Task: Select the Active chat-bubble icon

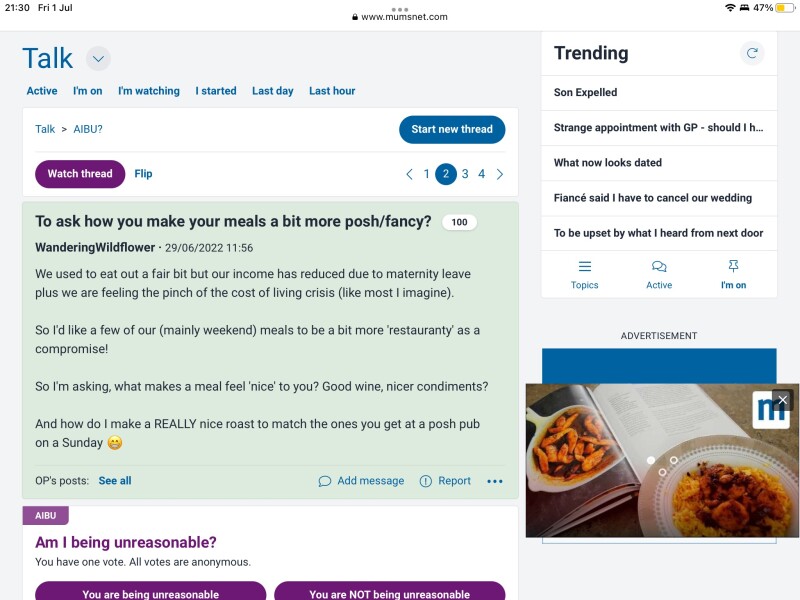Action: [659, 267]
